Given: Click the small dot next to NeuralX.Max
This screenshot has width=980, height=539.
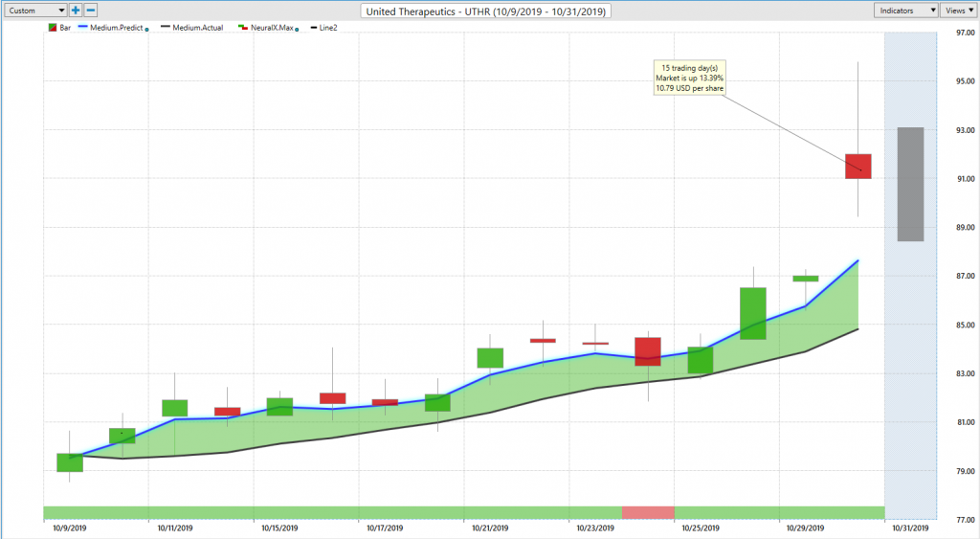Looking at the screenshot, I should (297, 30).
